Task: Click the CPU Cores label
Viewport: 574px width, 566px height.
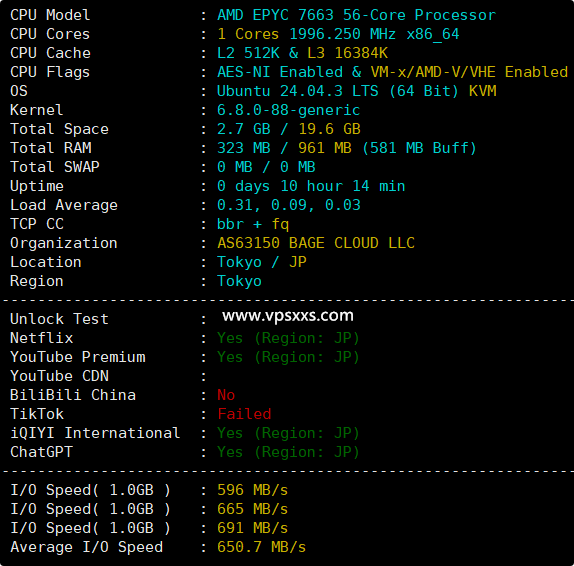Action: coord(50,34)
